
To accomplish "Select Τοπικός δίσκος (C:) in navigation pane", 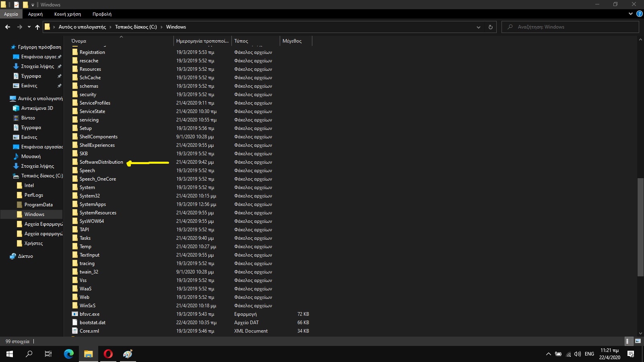I will coord(42,176).
